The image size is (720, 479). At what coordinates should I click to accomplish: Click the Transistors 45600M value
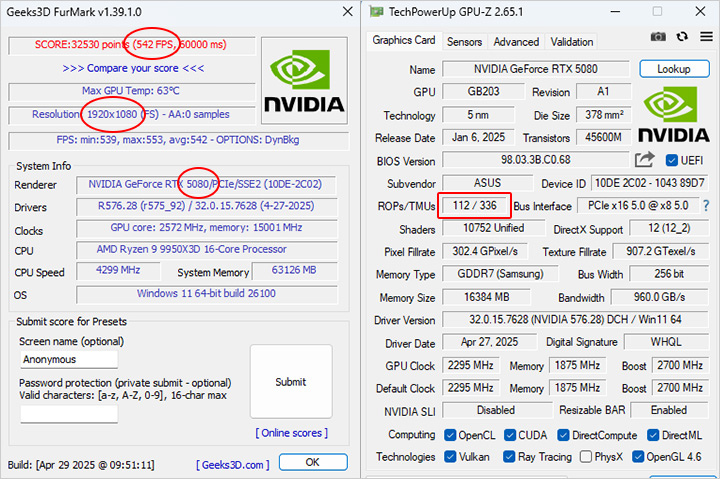click(604, 137)
